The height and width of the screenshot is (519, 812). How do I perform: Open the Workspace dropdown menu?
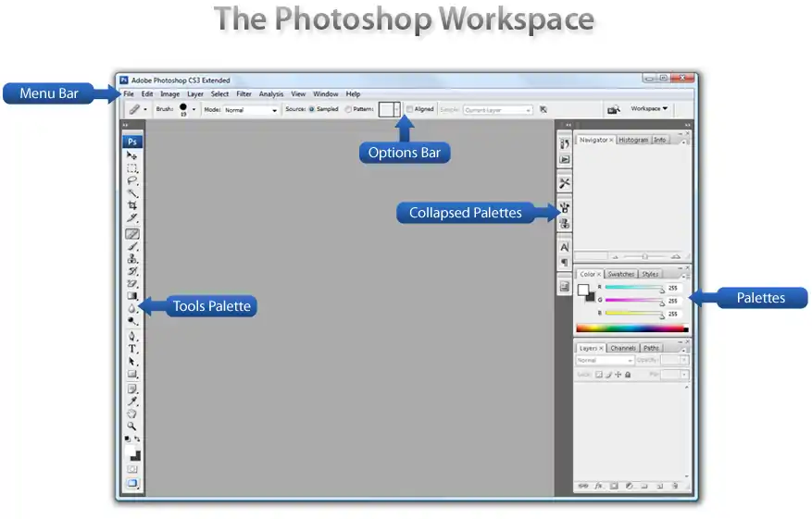coord(649,109)
